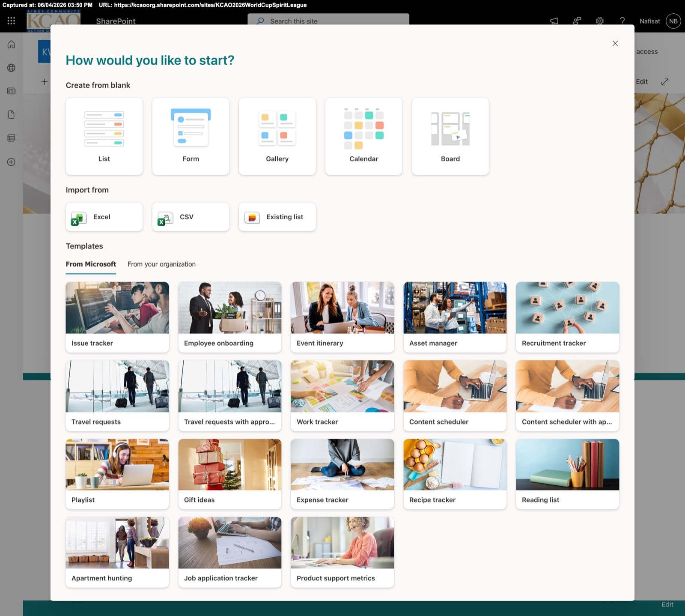Click the create plus-circle icon
Viewport: 685px width, 616px height.
coord(11,162)
